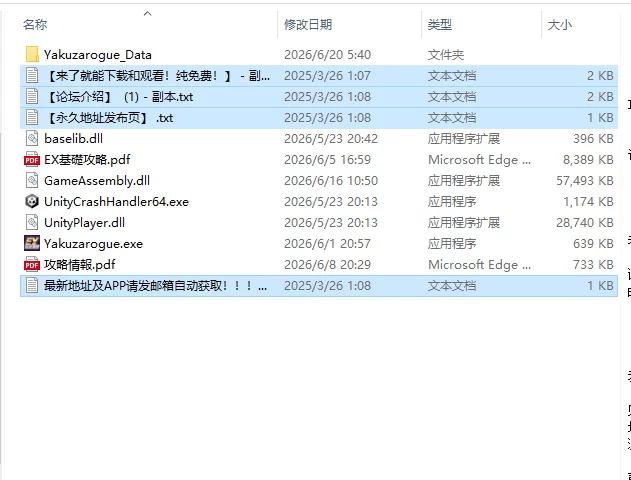Click the UnityPlayer.dll file icon
This screenshot has height=480, width=631.
click(x=32, y=222)
